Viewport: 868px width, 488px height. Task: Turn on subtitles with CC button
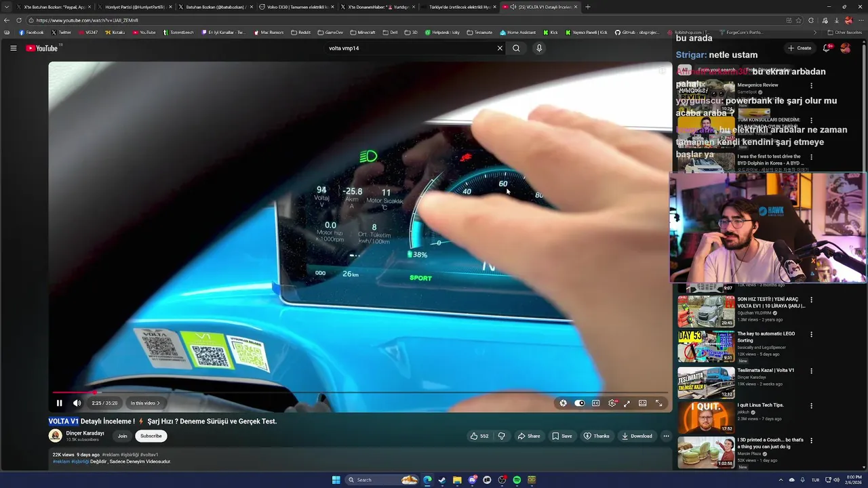(595, 403)
